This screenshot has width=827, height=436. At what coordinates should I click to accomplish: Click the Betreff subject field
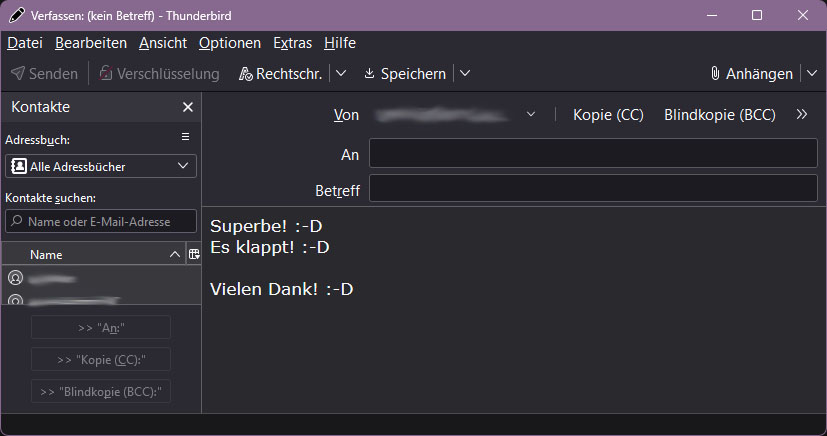tap(593, 188)
